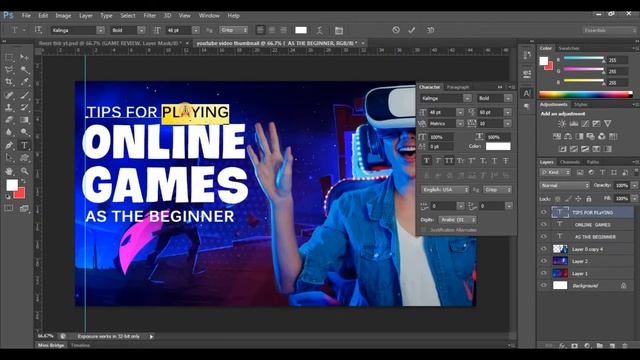Click the Vibrance adjustment triangle icon

click(x=608, y=123)
